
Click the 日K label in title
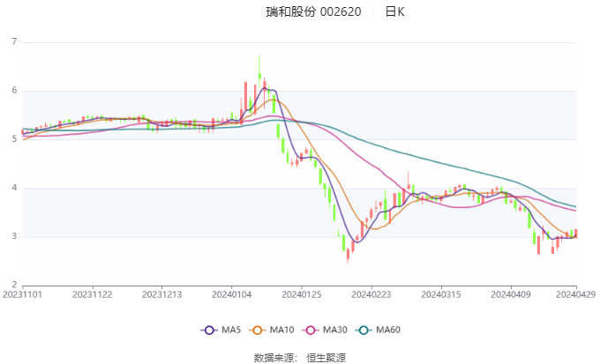pyautogui.click(x=395, y=11)
